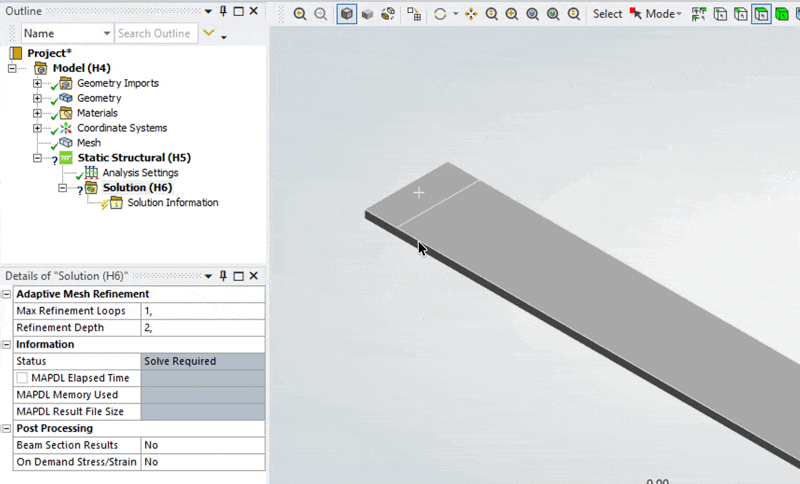The image size is (800, 484).
Task: Pin the Outline panel with the pushpin icon
Action: [x=223, y=10]
